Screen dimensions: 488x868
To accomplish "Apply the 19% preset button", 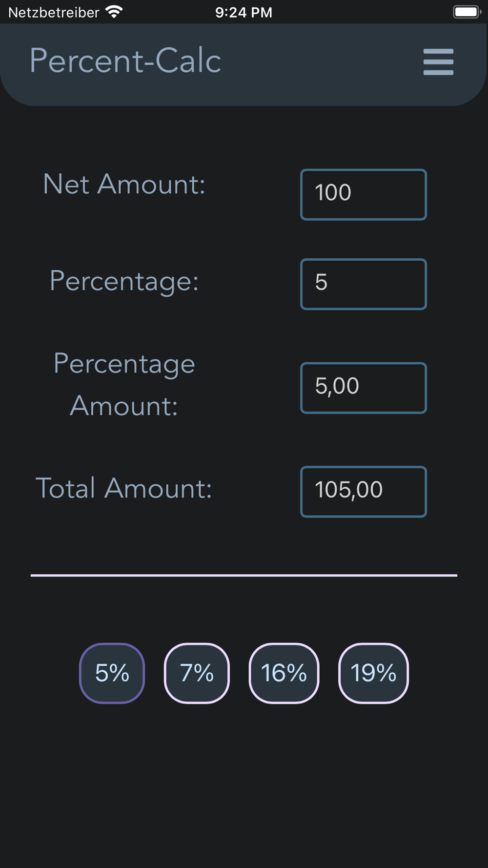I will tap(373, 673).
